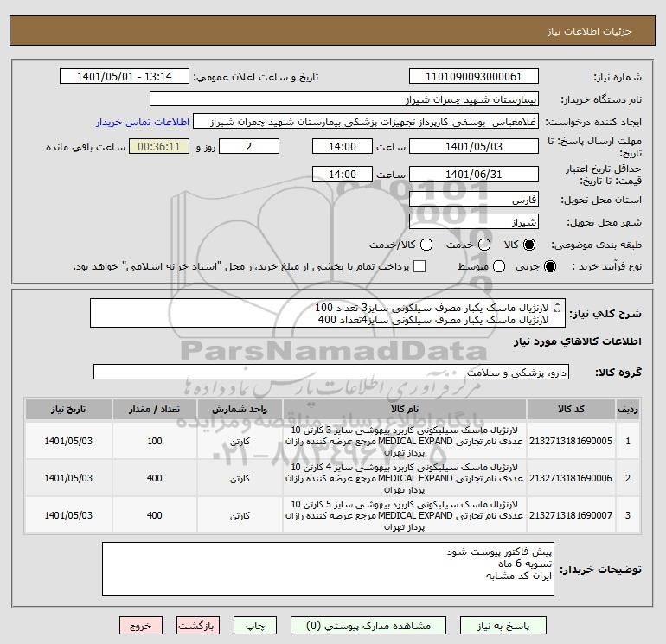The width and height of the screenshot is (666, 644).
Task: Click مشاهده مدارک پیوستی (0) button
Action: tap(368, 626)
